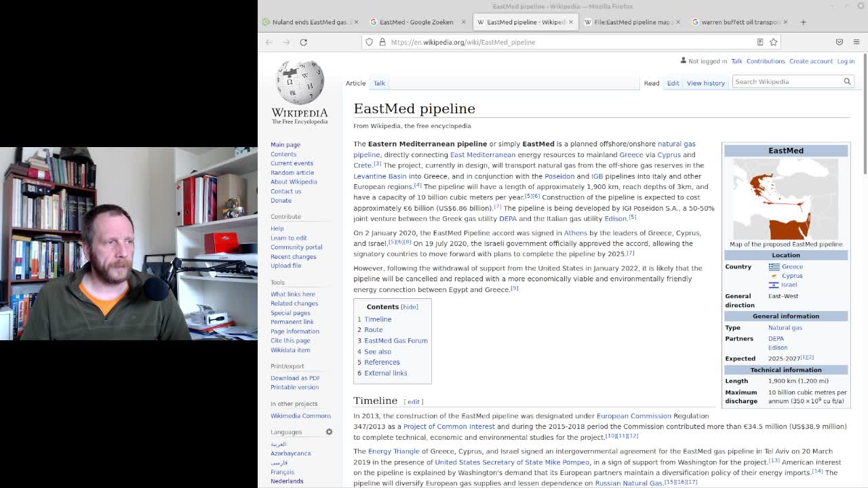Screen dimensions: 868x488
Task: Open the Talk tab of the article
Action: point(379,83)
